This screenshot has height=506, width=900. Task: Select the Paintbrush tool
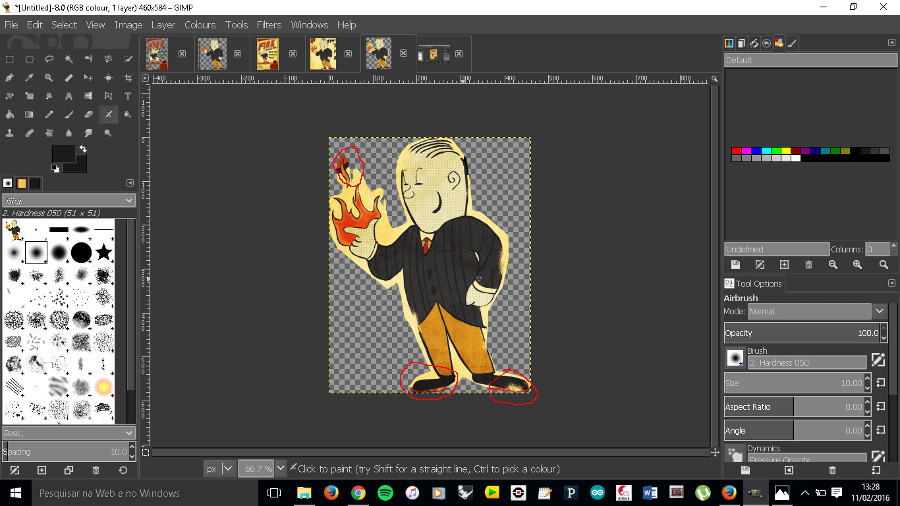(x=69, y=114)
